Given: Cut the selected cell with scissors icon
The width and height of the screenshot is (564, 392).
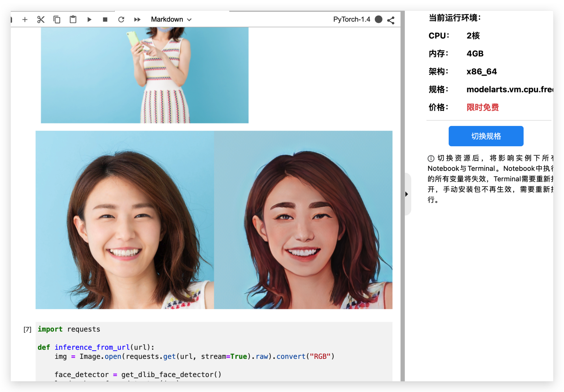Looking at the screenshot, I should 41,20.
